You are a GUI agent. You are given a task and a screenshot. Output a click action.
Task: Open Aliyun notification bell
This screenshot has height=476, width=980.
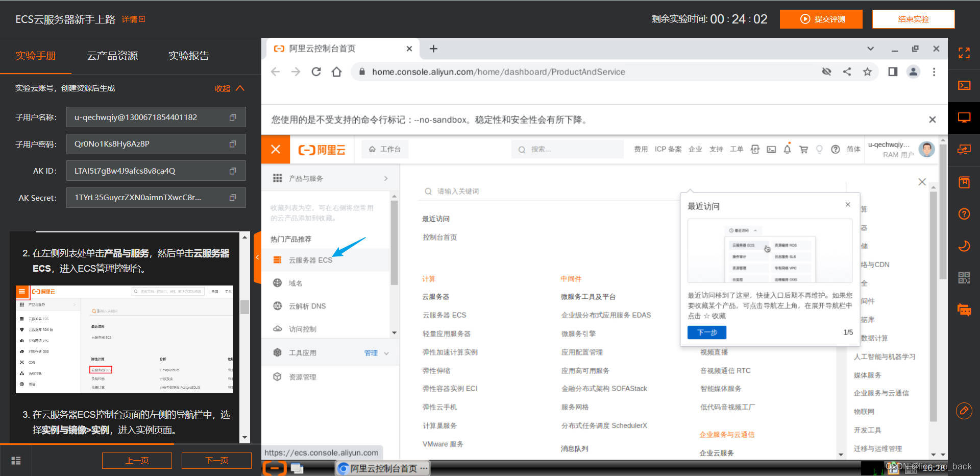(787, 149)
